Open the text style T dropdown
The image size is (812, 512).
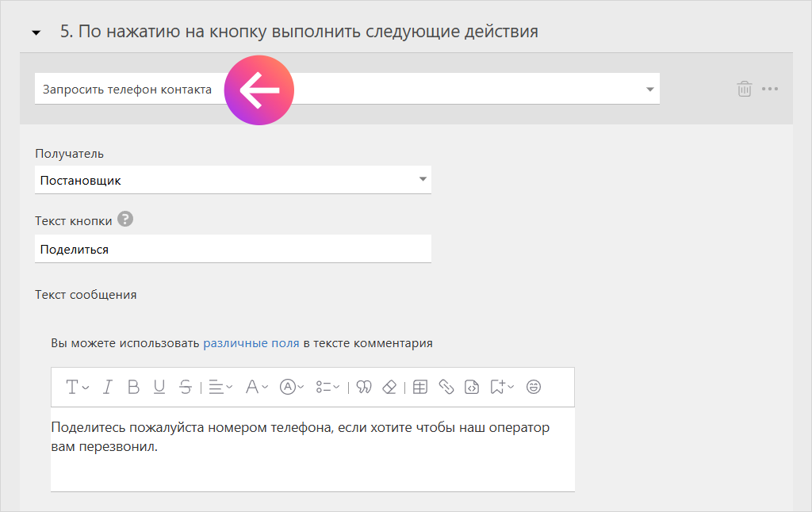[77, 387]
